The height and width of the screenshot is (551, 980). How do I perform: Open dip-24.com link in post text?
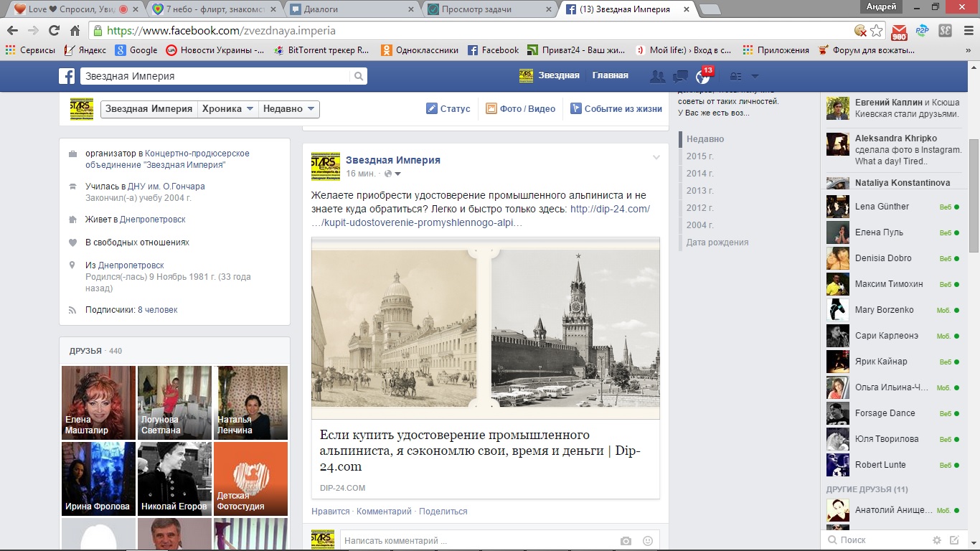[x=481, y=216]
